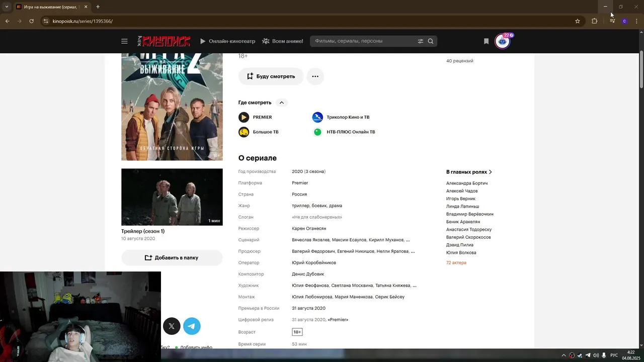
Task: Open the hamburger menu on Kinopoisk
Action: 124,41
